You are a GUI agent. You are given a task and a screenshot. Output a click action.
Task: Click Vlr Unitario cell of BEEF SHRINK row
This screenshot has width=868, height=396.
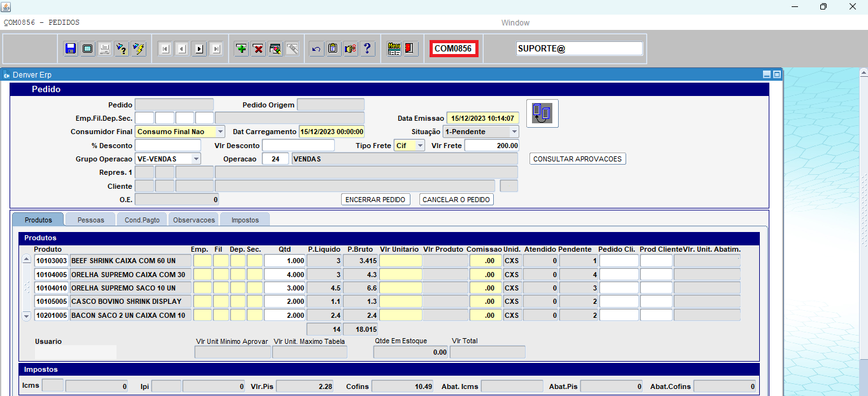[x=401, y=261]
